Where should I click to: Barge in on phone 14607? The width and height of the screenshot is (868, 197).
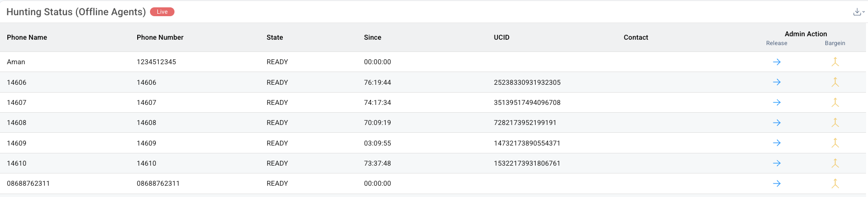tap(835, 102)
